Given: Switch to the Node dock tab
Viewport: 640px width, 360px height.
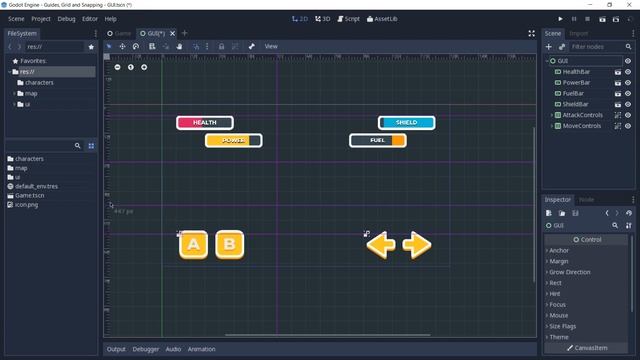Looking at the screenshot, I should click(x=586, y=200).
